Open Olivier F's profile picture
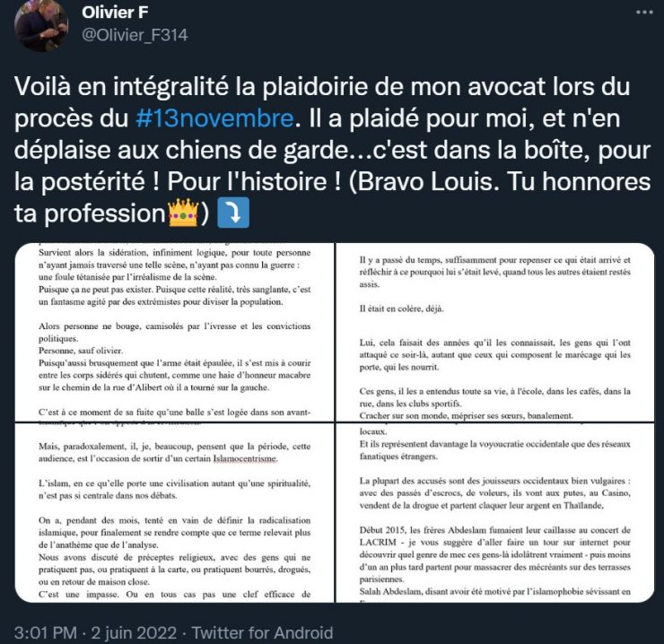This screenshot has width=664, height=644. (40, 24)
